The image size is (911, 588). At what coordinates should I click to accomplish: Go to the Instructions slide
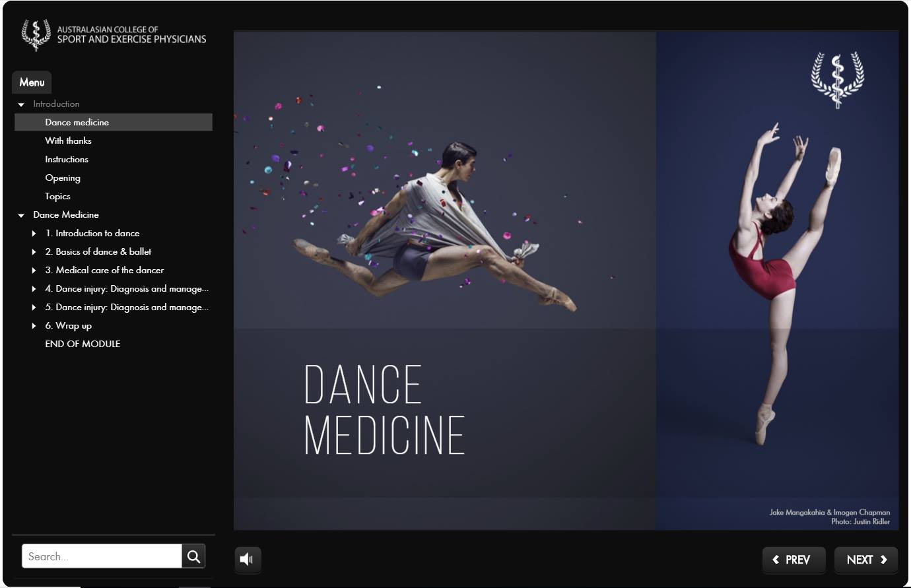tap(67, 159)
